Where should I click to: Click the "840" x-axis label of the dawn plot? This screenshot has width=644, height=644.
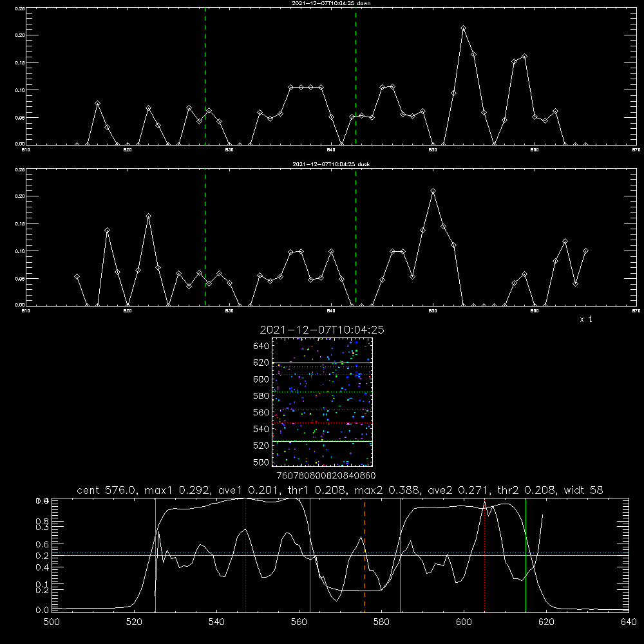coord(331,150)
